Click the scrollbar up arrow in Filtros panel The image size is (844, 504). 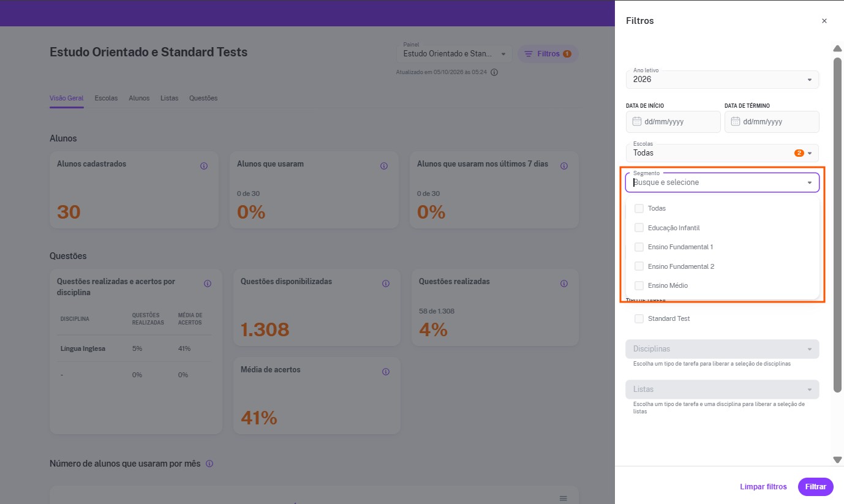click(x=837, y=48)
